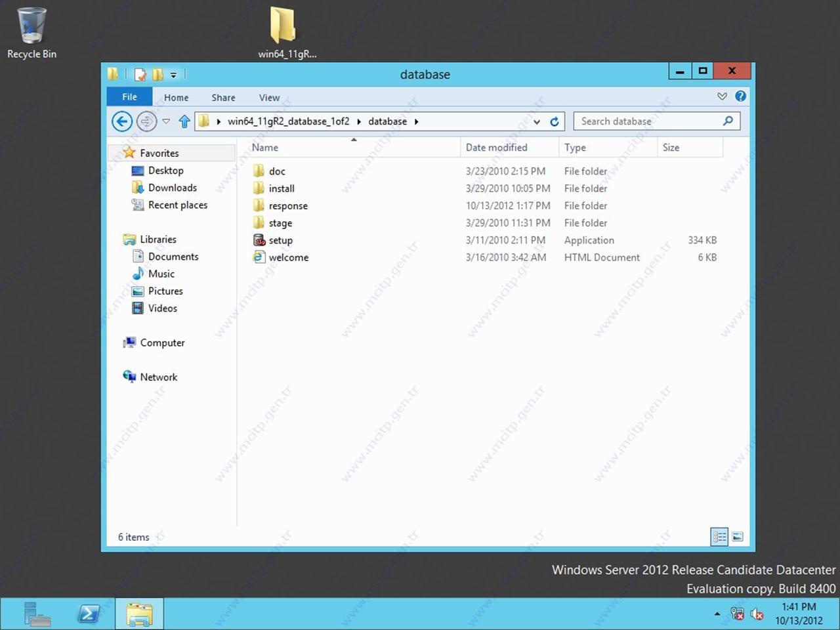
Task: Switch to Large icons view layout
Action: coord(738,537)
